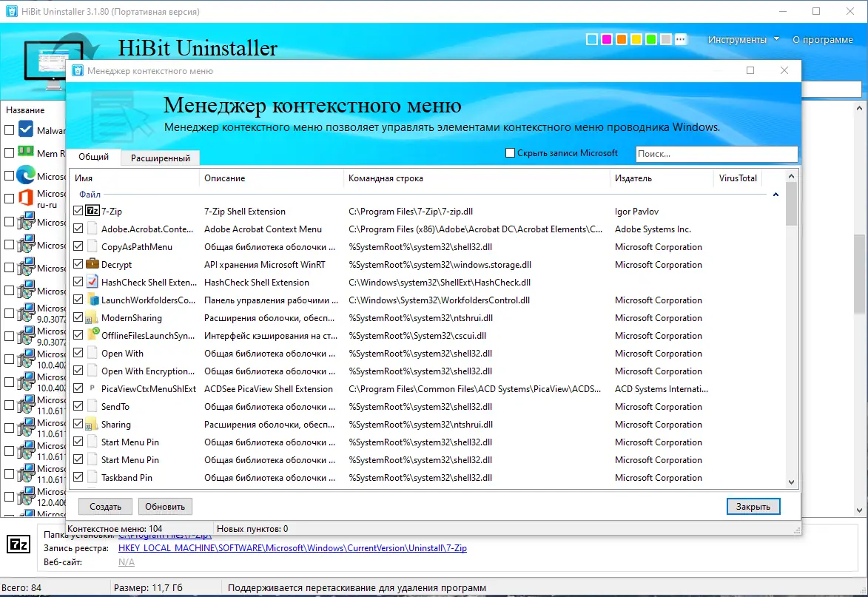Uncheck the CopyAsPathMenu entry
This screenshot has height=597, width=868.
coord(78,246)
